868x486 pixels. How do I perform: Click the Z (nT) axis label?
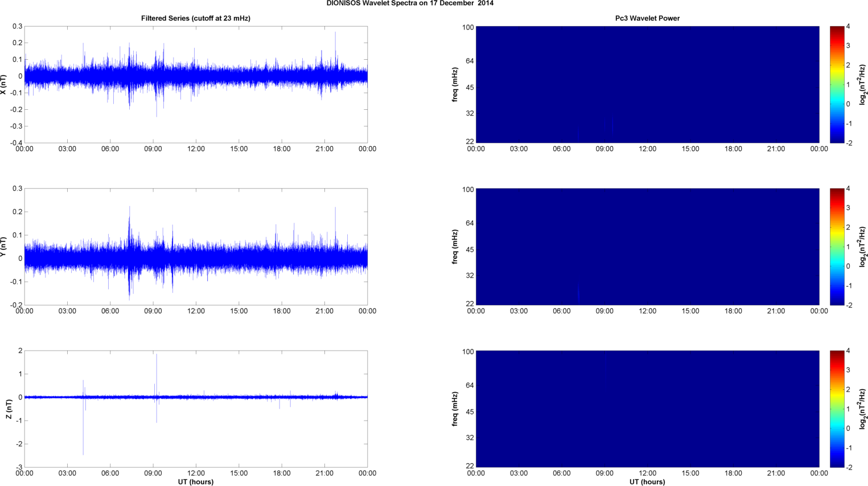pyautogui.click(x=9, y=409)
